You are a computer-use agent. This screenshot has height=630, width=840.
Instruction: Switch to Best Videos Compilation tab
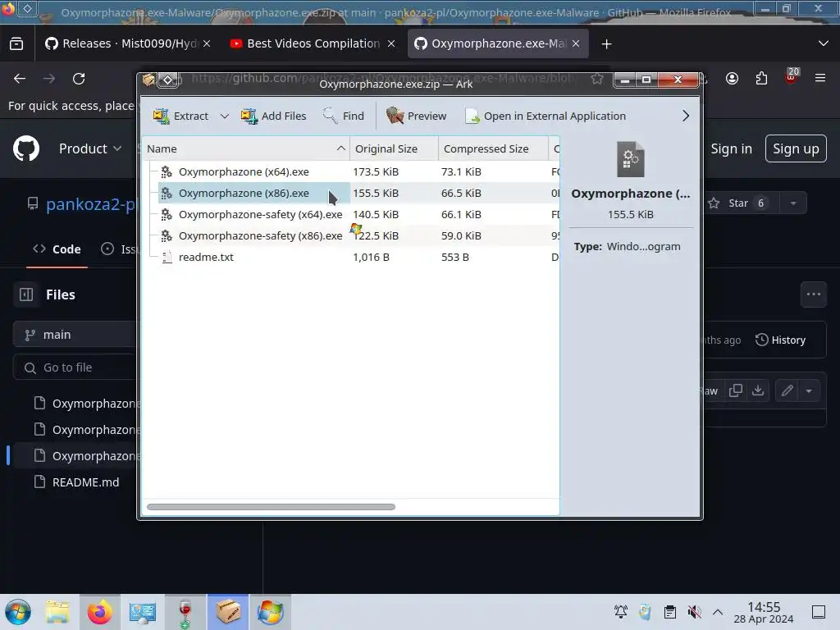click(x=313, y=43)
